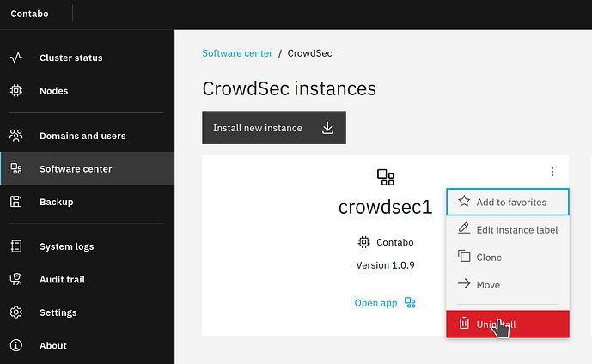Open Settings from sidebar
The width and height of the screenshot is (592, 364).
88,312
